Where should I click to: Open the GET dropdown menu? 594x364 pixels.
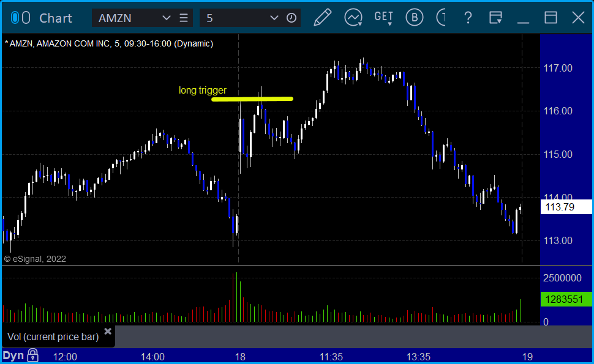[384, 18]
